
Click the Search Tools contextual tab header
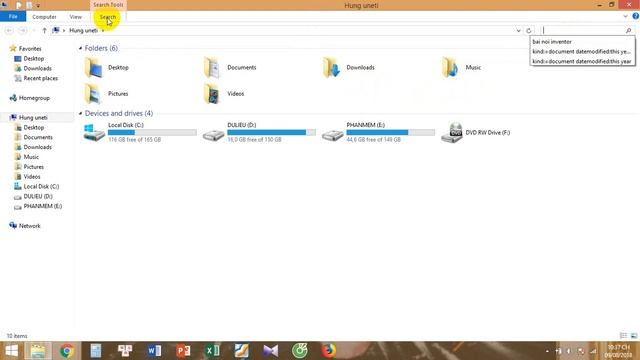coord(108,5)
